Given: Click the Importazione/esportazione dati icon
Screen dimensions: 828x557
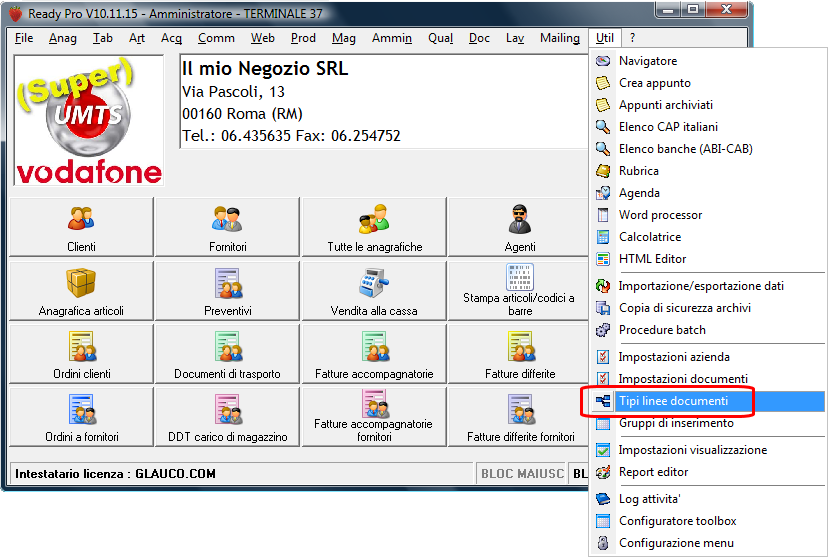Looking at the screenshot, I should point(603,286).
